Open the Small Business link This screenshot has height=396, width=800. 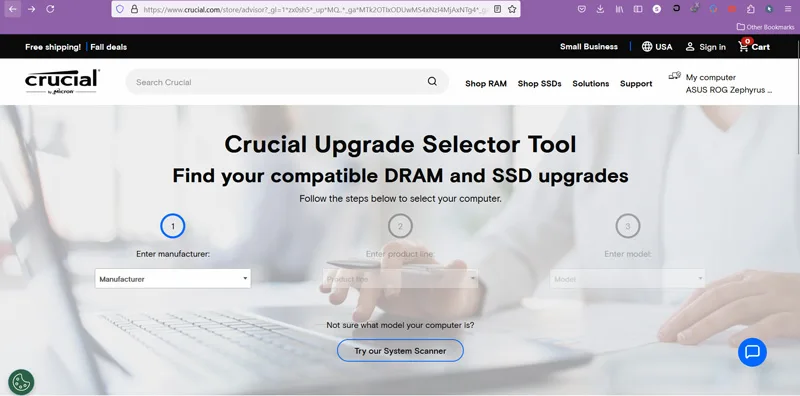point(589,46)
